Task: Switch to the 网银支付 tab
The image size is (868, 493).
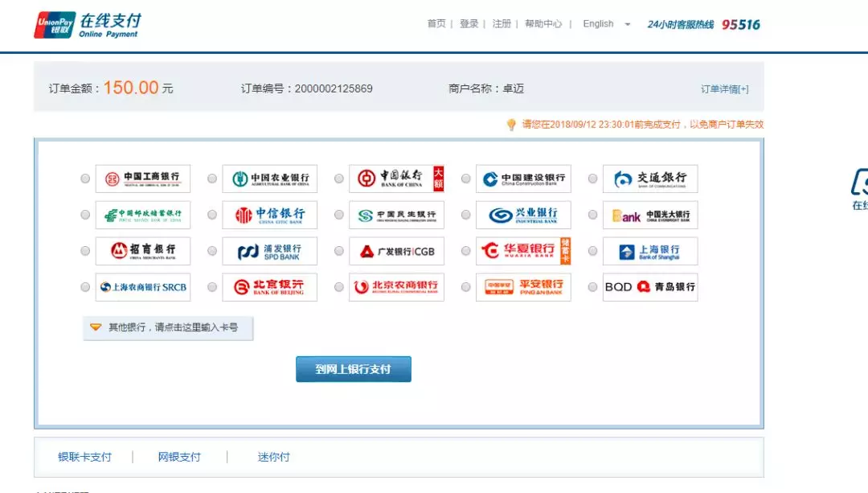Action: (178, 456)
